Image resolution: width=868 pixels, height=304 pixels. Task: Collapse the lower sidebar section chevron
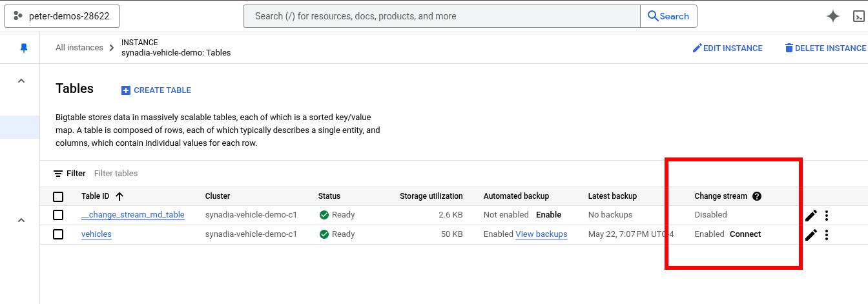[21, 220]
